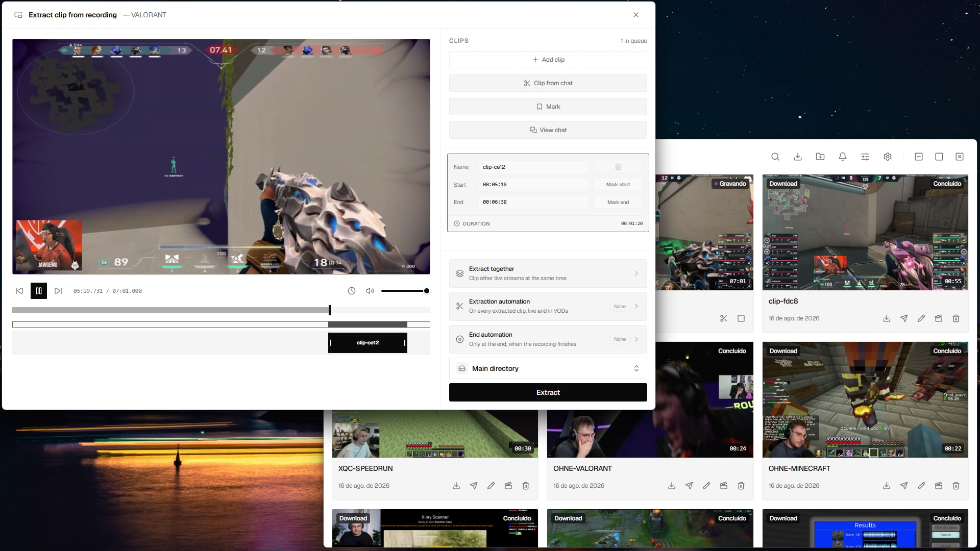
Task: Seek on the playback progress bar
Action: point(221,310)
